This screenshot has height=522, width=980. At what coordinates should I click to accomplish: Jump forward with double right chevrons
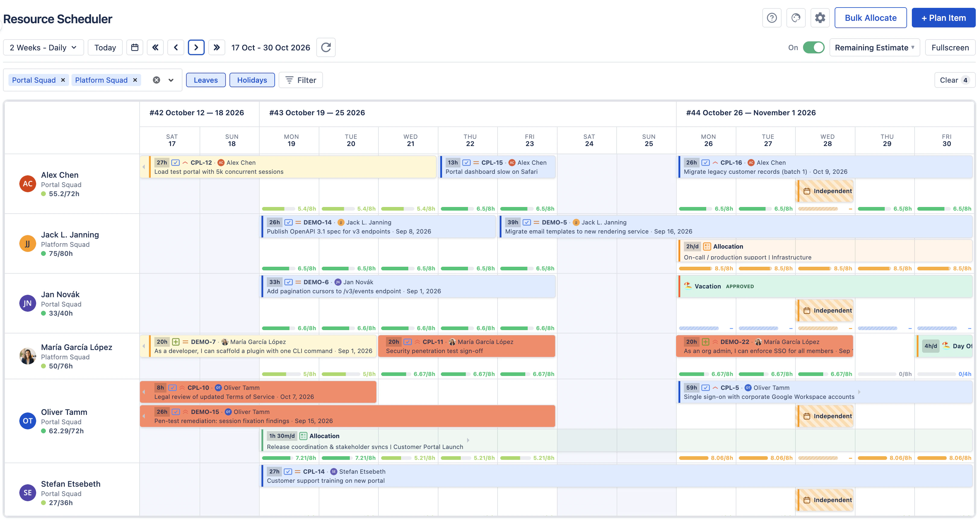point(217,48)
